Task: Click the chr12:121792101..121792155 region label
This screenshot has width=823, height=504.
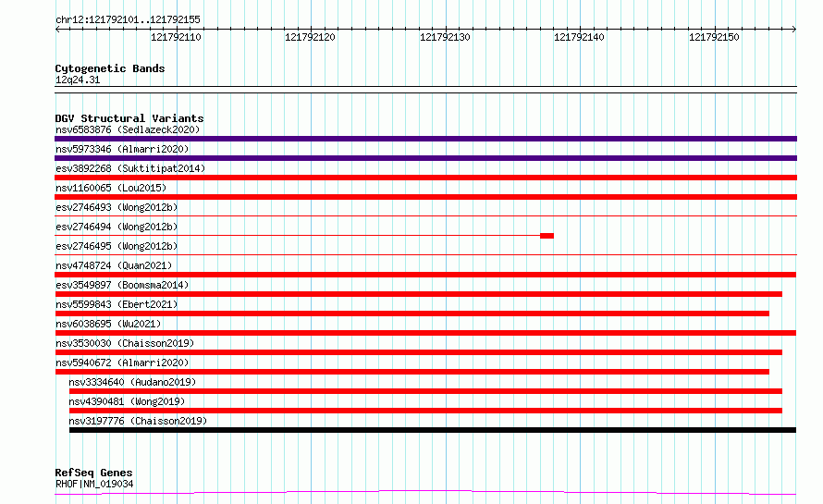Action: 128,19
